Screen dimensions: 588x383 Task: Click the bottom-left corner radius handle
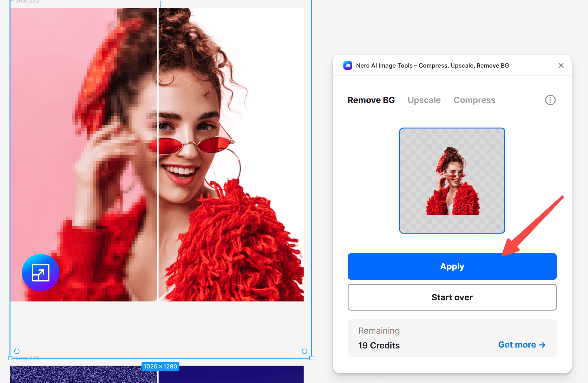tap(17, 351)
